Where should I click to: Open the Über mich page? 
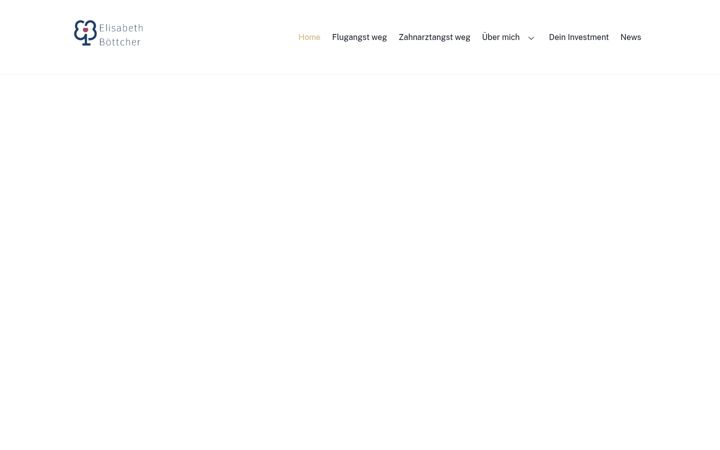[501, 37]
